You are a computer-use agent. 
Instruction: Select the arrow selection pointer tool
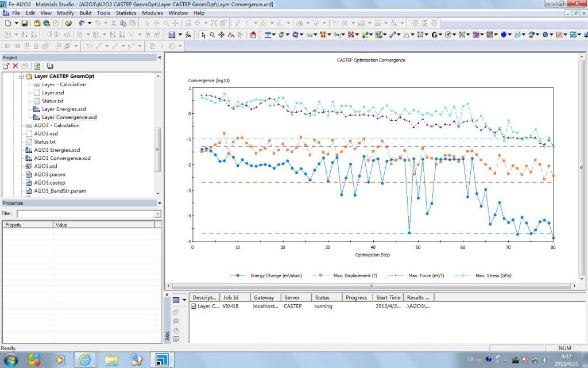(203, 34)
